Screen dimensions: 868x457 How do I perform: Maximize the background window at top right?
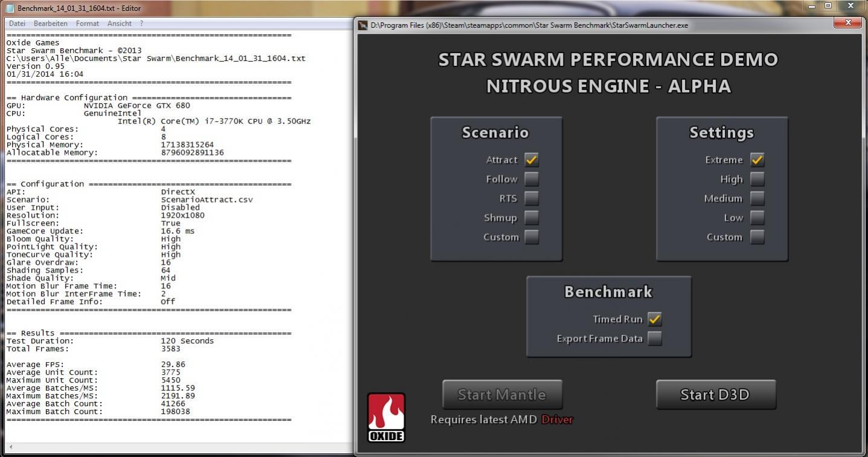coord(828,5)
